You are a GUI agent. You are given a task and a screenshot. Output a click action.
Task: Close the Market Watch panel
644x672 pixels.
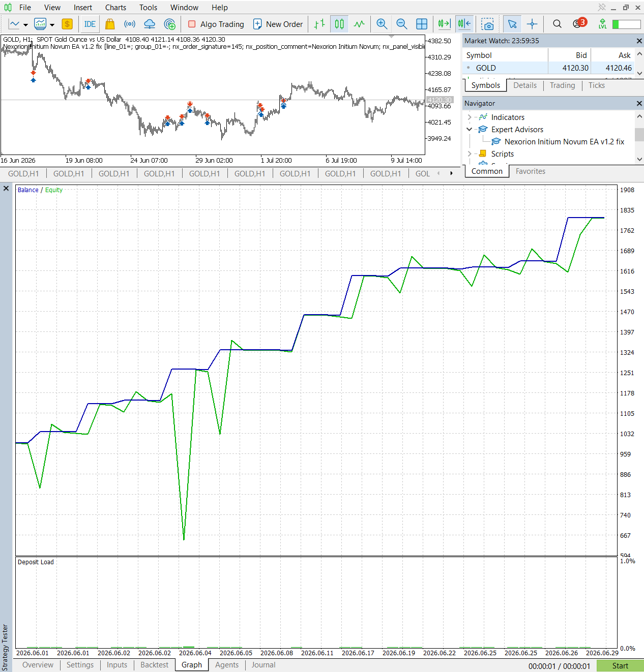tap(639, 41)
